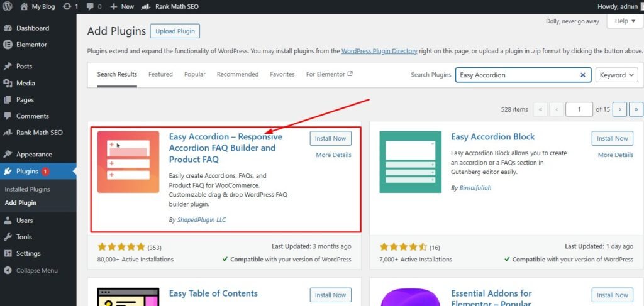Open WordPress Plugin Directory link
Screen dimensions: 644x306
pyautogui.click(x=379, y=51)
